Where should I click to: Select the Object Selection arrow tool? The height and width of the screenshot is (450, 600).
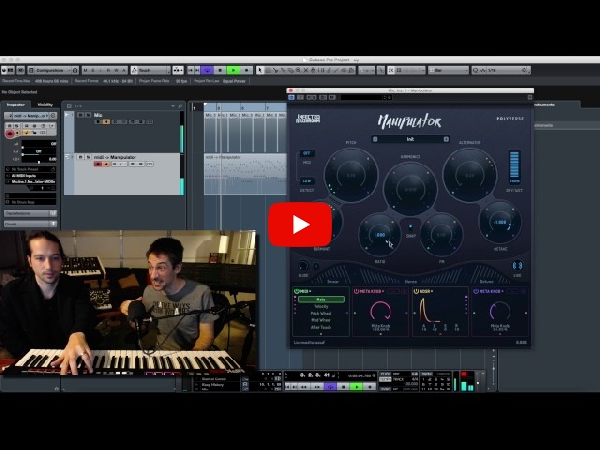(x=260, y=70)
